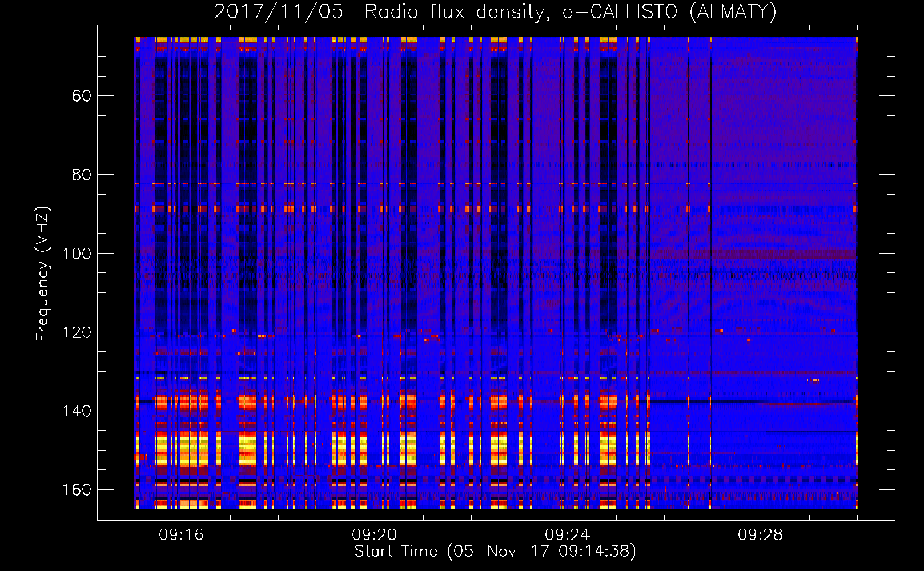Click the 140 frequency tick label
The height and width of the screenshot is (571, 924).
pos(77,411)
